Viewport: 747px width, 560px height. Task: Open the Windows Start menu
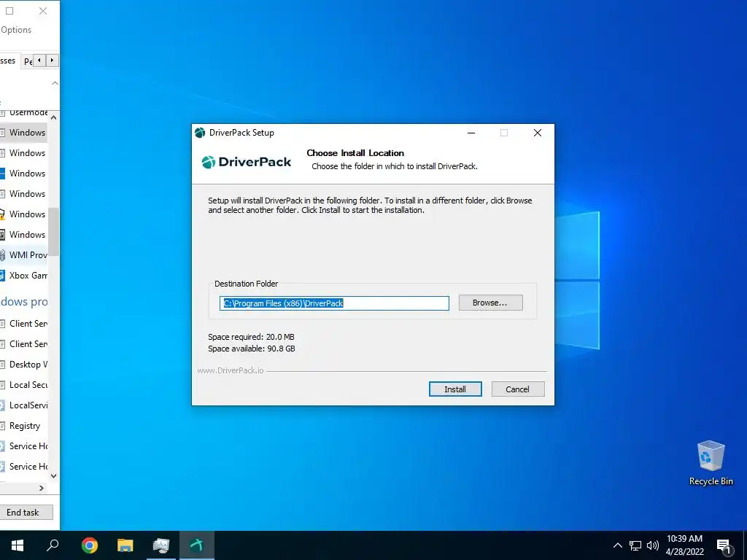(18, 545)
